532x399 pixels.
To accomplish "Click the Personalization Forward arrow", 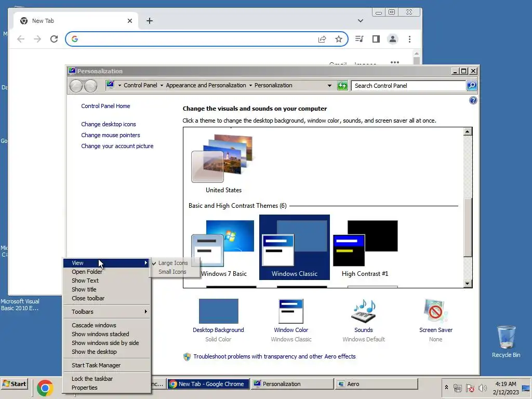I will 90,86.
